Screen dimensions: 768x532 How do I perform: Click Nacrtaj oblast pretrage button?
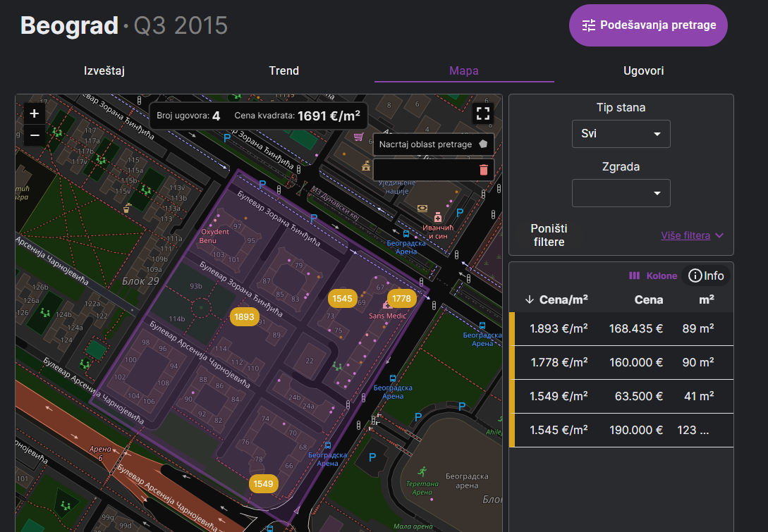click(433, 144)
